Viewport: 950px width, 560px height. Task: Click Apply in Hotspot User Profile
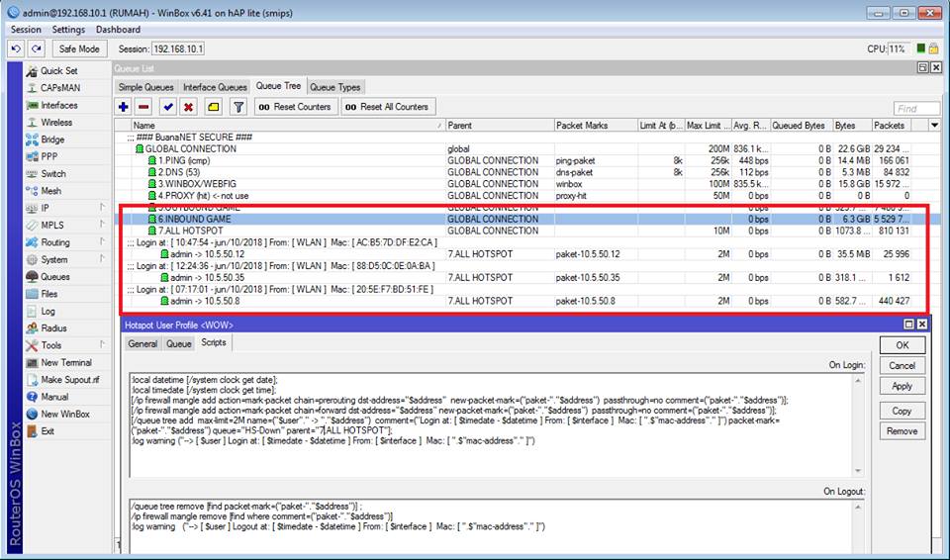point(902,386)
